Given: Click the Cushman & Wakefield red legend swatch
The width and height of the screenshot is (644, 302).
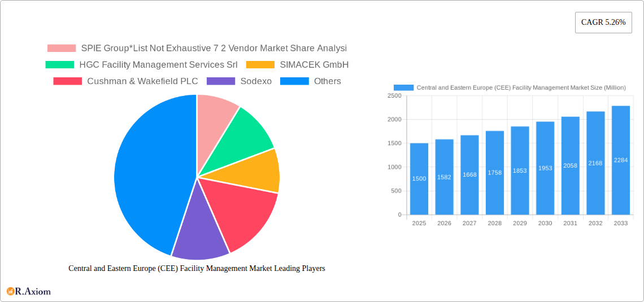Looking at the screenshot, I should click(x=68, y=81).
